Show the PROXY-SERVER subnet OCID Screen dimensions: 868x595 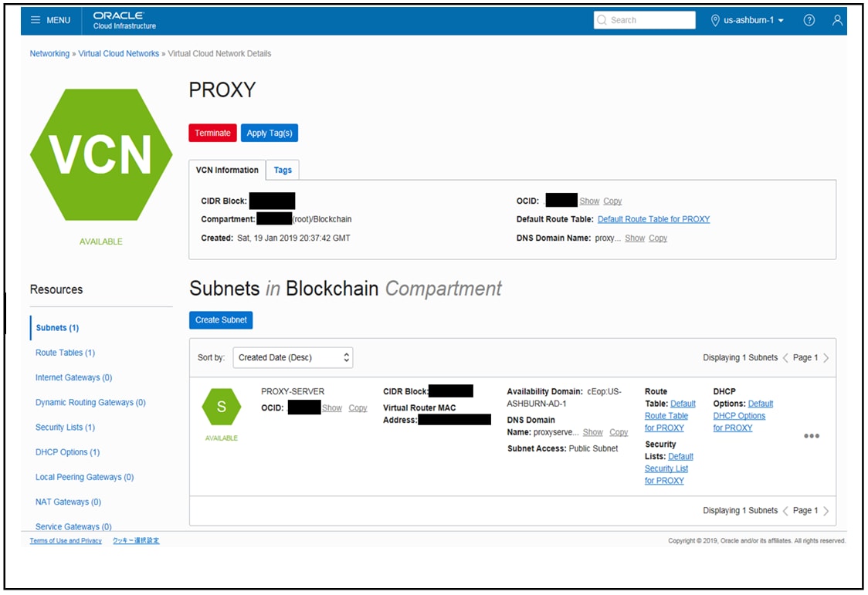(x=332, y=407)
